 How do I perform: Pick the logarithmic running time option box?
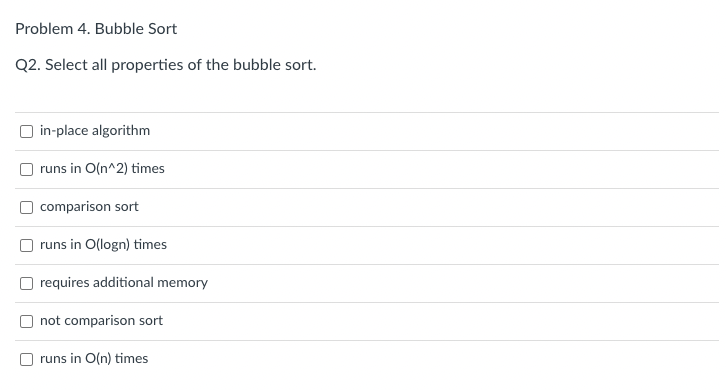[x=26, y=245]
